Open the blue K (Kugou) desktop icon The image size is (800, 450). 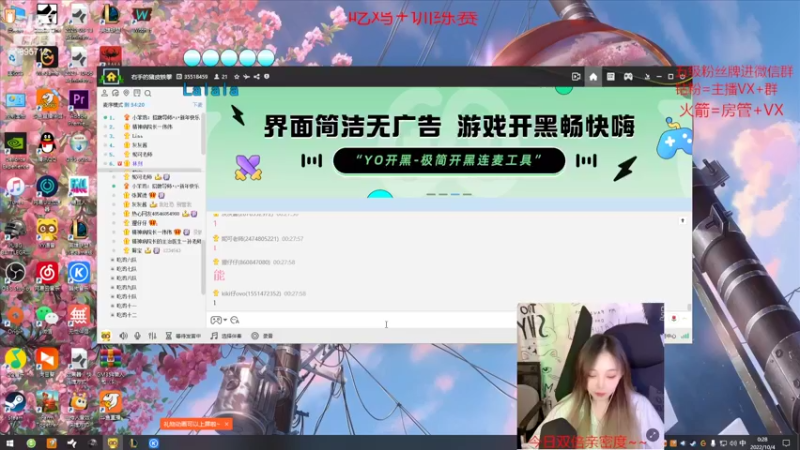[x=79, y=273]
